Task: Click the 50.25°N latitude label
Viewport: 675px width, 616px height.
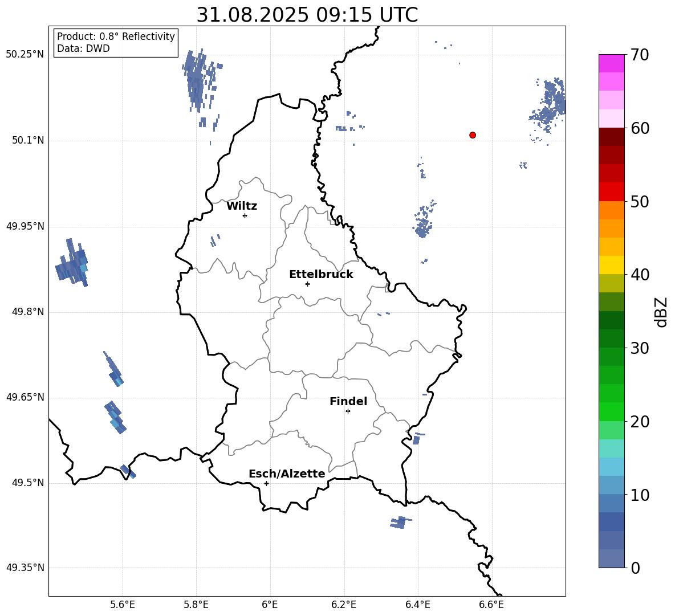Action: [x=25, y=55]
